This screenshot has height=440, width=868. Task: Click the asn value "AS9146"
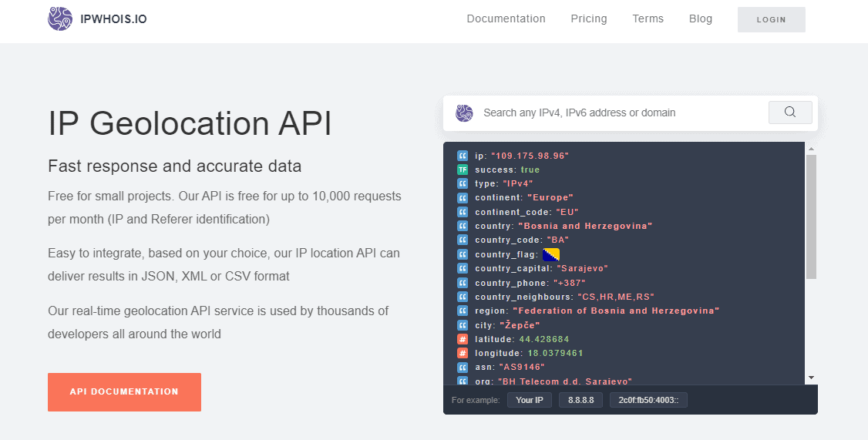521,367
